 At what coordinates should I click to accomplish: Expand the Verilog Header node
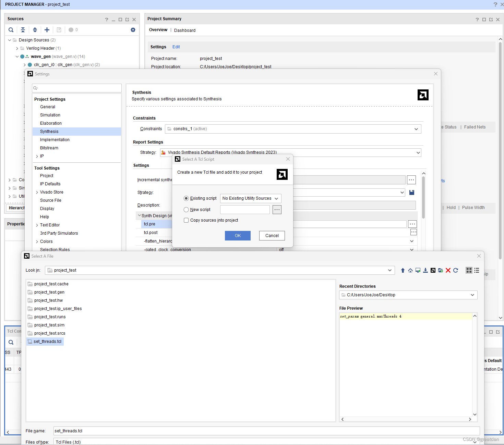click(17, 48)
